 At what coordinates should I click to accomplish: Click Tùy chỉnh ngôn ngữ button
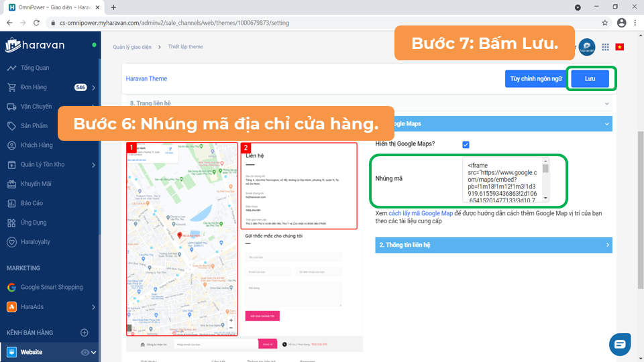[535, 79]
